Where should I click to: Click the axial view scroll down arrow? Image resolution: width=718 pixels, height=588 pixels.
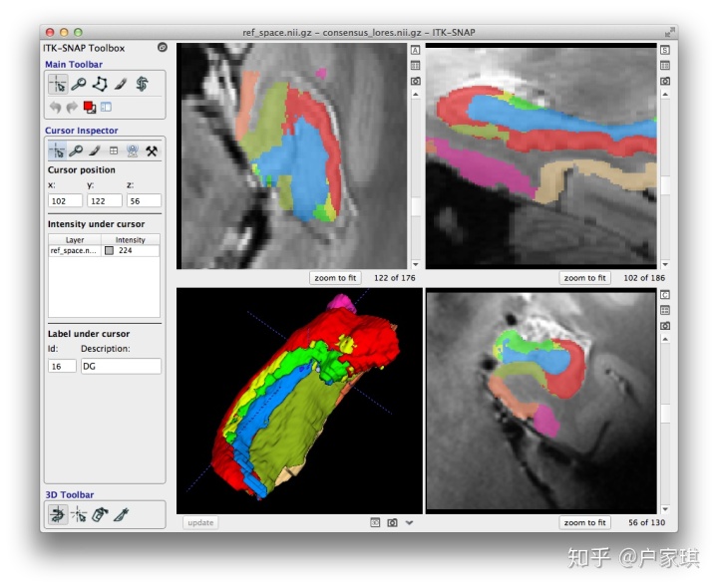pyautogui.click(x=416, y=264)
